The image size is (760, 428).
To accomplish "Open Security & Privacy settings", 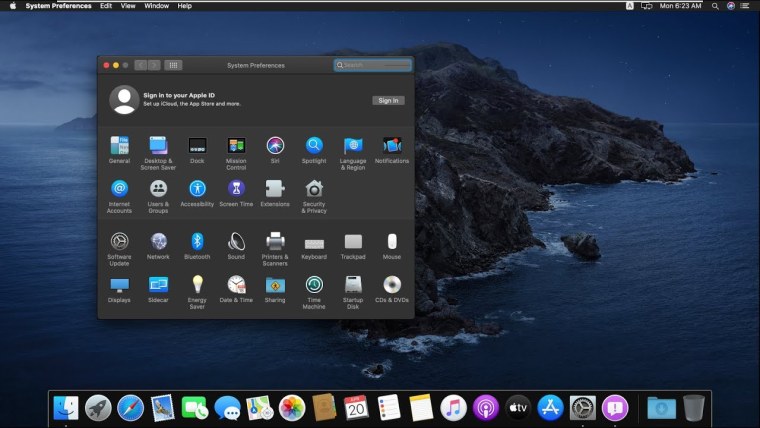I will pyautogui.click(x=314, y=189).
